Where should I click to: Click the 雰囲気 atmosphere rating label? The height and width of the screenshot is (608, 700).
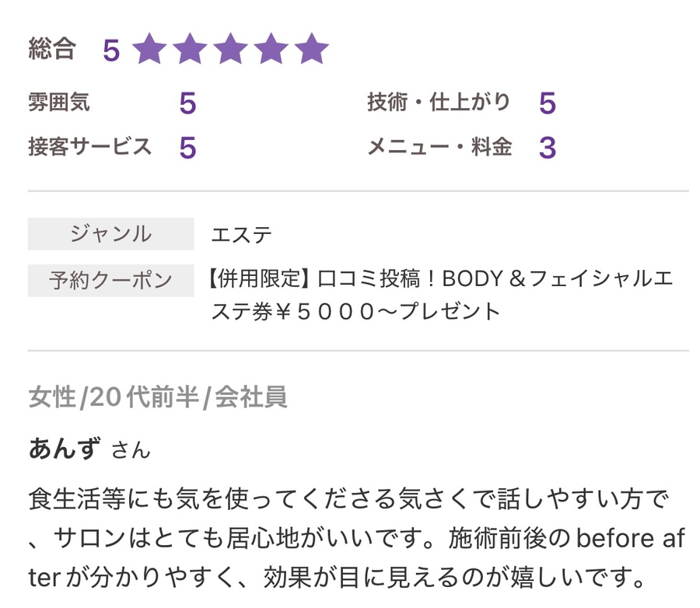click(x=59, y=103)
